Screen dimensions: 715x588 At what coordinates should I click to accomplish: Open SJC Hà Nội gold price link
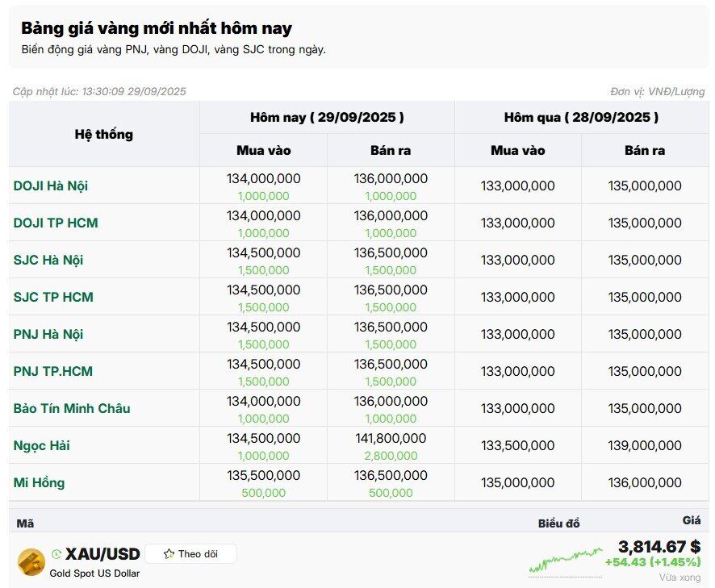(x=48, y=260)
